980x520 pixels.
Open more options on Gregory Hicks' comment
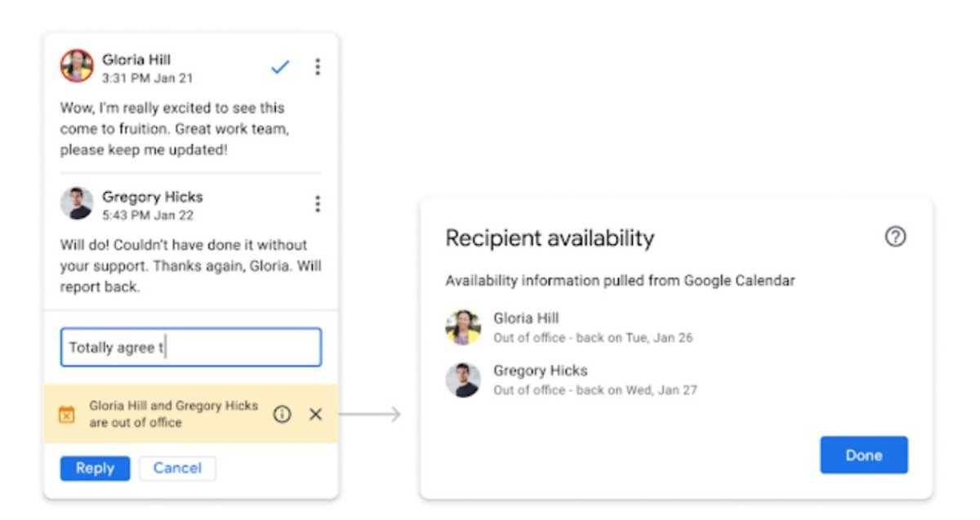click(x=318, y=204)
